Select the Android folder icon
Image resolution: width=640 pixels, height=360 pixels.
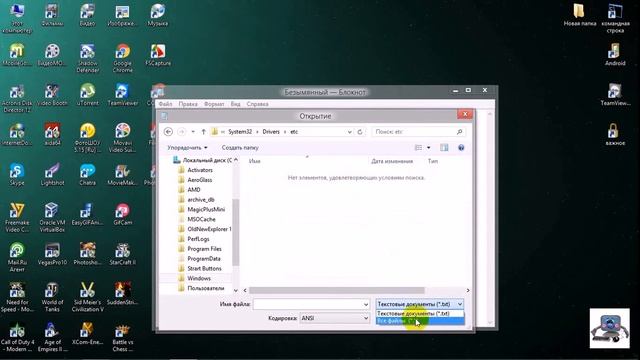point(615,55)
